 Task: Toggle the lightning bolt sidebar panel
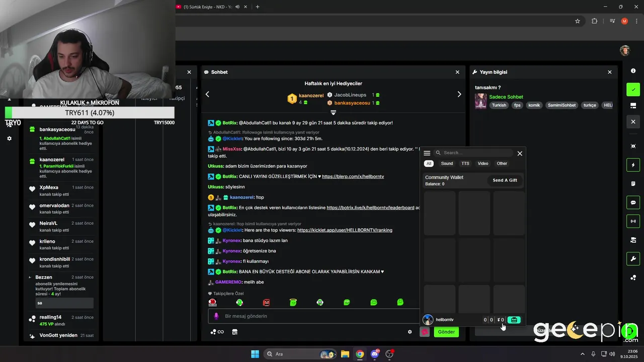pos(633,165)
